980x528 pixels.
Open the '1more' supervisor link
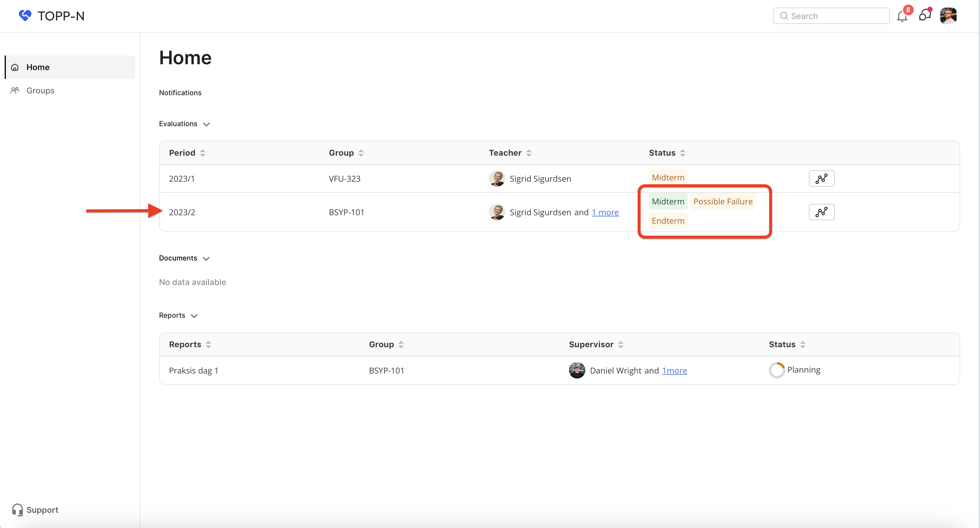[674, 370]
